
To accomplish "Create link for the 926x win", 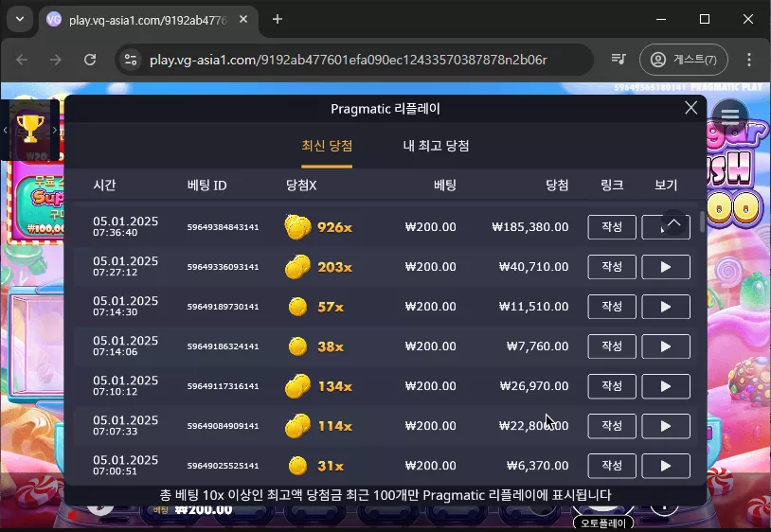I will [612, 227].
